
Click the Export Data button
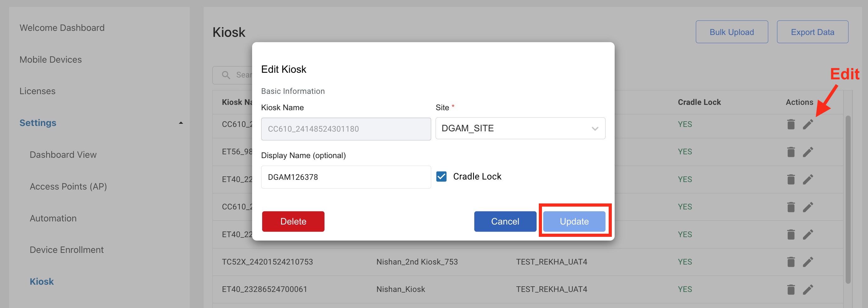tap(813, 32)
